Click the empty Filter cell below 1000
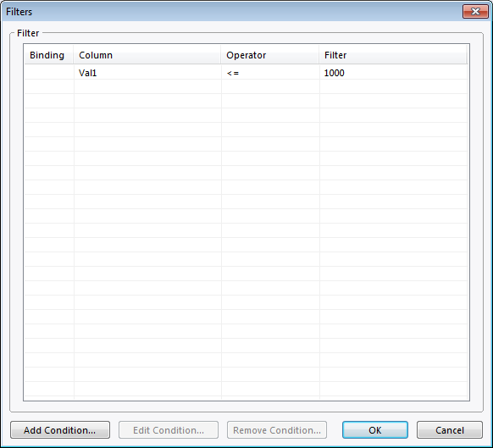This screenshot has width=493, height=448. click(x=394, y=86)
